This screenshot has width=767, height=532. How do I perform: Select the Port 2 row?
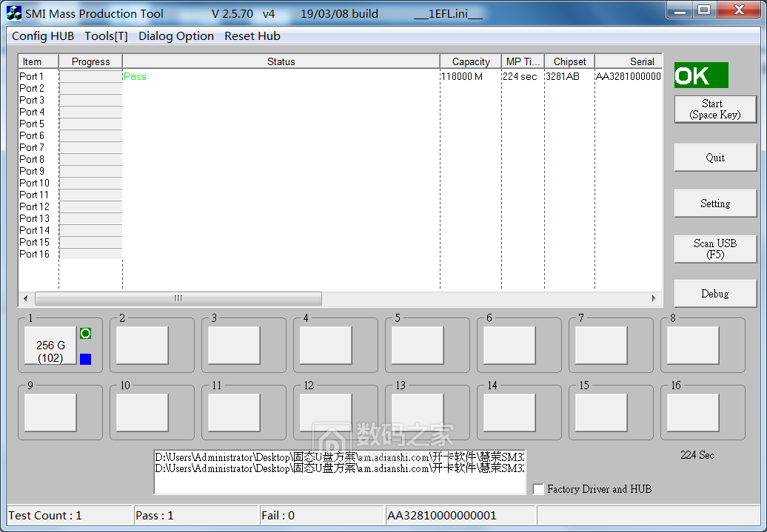[340, 88]
